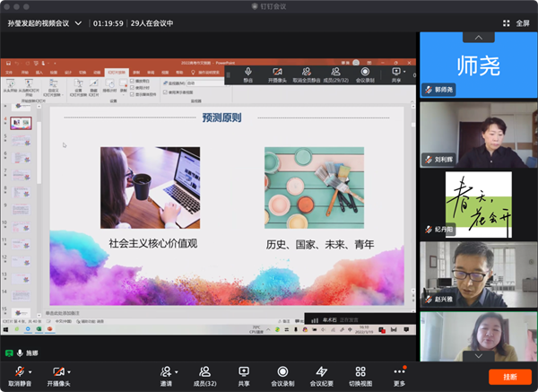This screenshot has width=538, height=392.
Task: Click 单击此处添加备注 notes area
Action: [62, 313]
